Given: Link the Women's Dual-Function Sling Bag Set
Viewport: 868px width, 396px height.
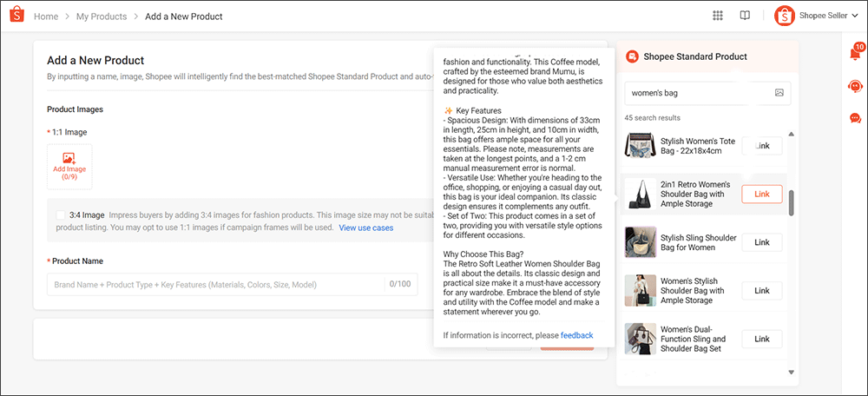Looking at the screenshot, I should tap(762, 339).
